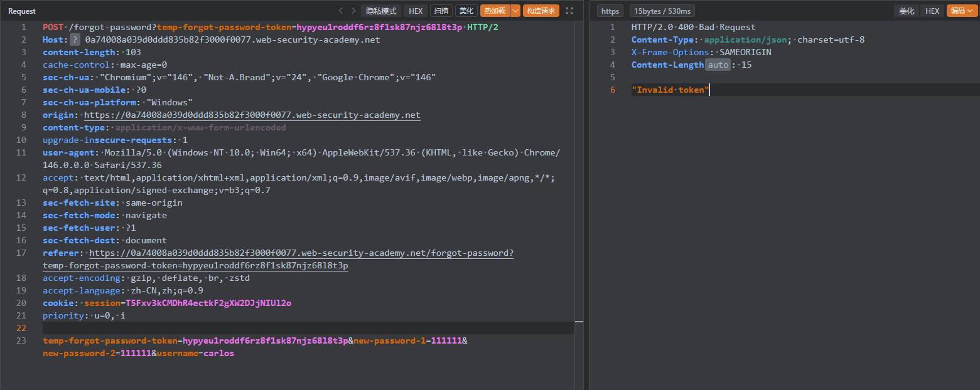The image size is (980, 390).
Task: Open the origin header URL link
Action: pyautogui.click(x=252, y=115)
